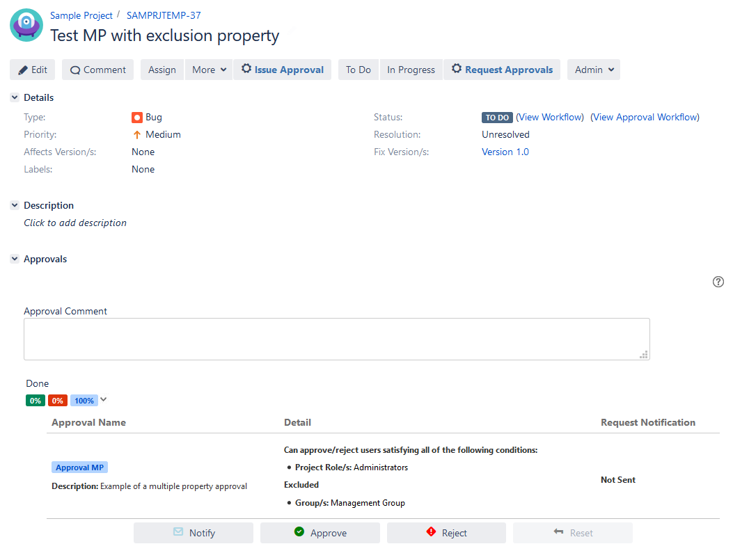733x560 pixels.
Task: Expand the chevron next to the 100% badge
Action: click(104, 399)
